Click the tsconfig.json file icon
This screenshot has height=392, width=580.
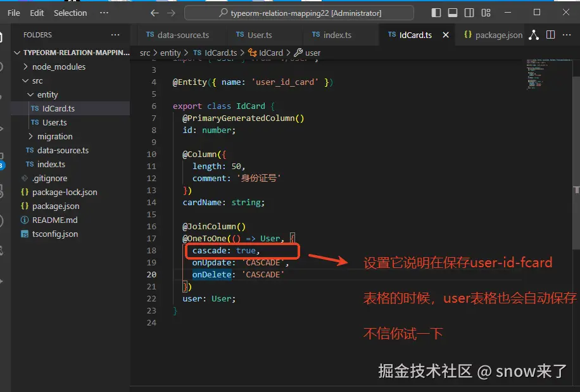tap(25, 234)
